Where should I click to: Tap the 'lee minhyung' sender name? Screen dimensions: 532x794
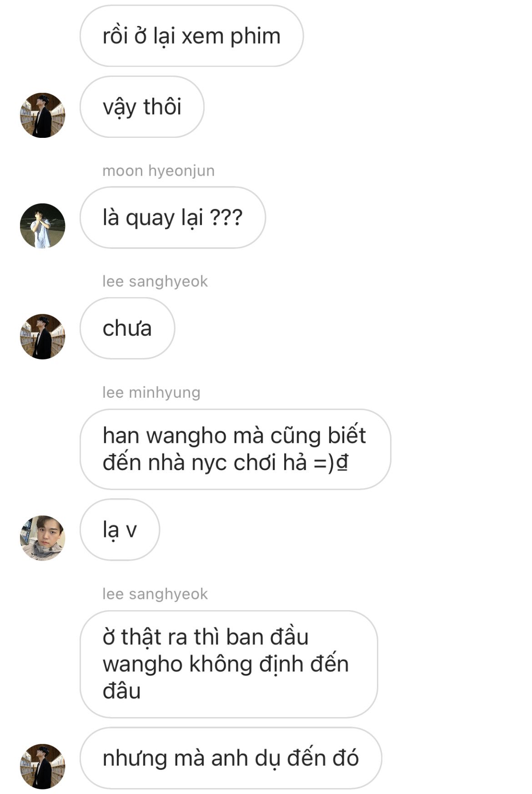151,392
